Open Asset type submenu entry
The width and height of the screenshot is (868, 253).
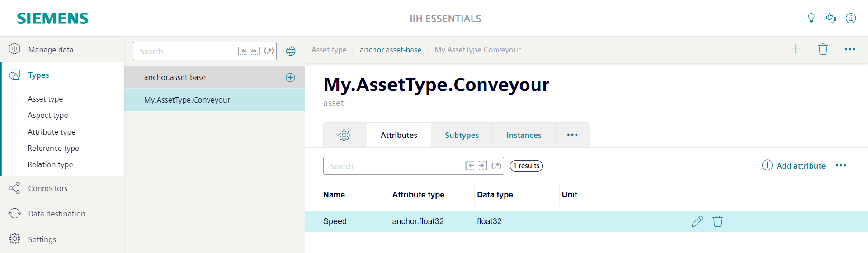tap(45, 99)
